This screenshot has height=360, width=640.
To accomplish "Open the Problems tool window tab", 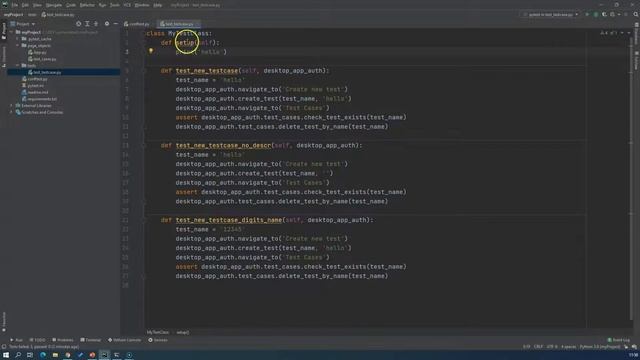I will 63,340.
